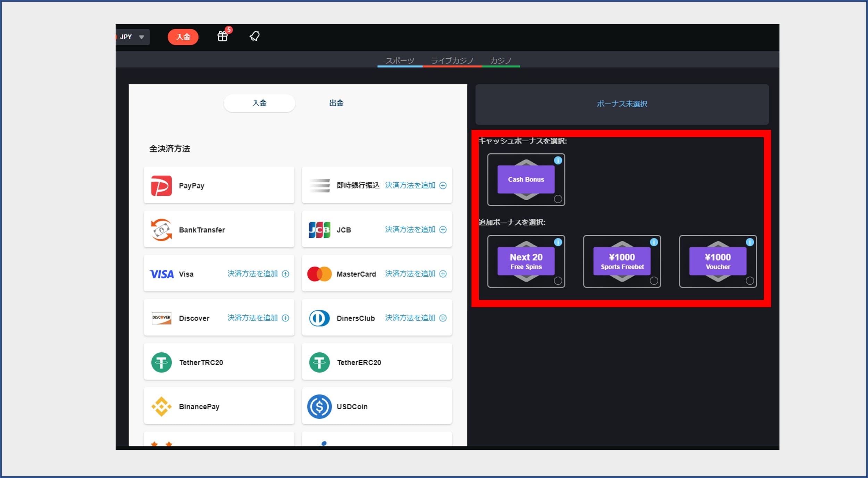This screenshot has height=478, width=868.
Task: Select ¥1000 Voucher radio button
Action: click(x=750, y=281)
